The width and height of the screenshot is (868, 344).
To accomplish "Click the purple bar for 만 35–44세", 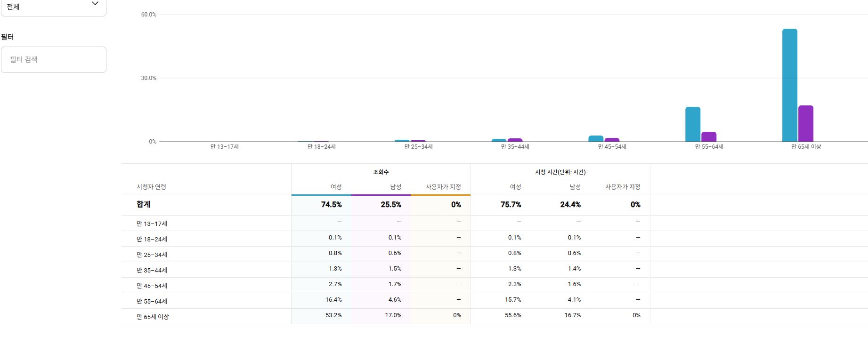I will (515, 140).
